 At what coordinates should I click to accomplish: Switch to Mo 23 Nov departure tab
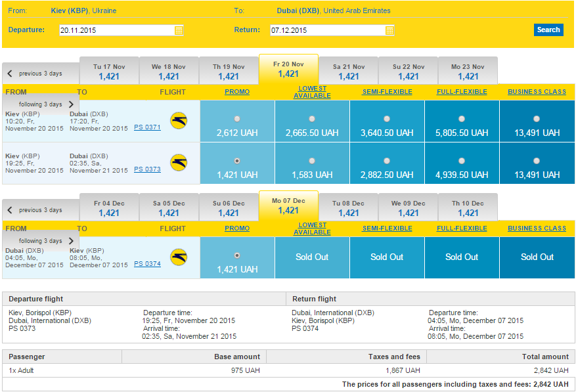pyautogui.click(x=468, y=72)
